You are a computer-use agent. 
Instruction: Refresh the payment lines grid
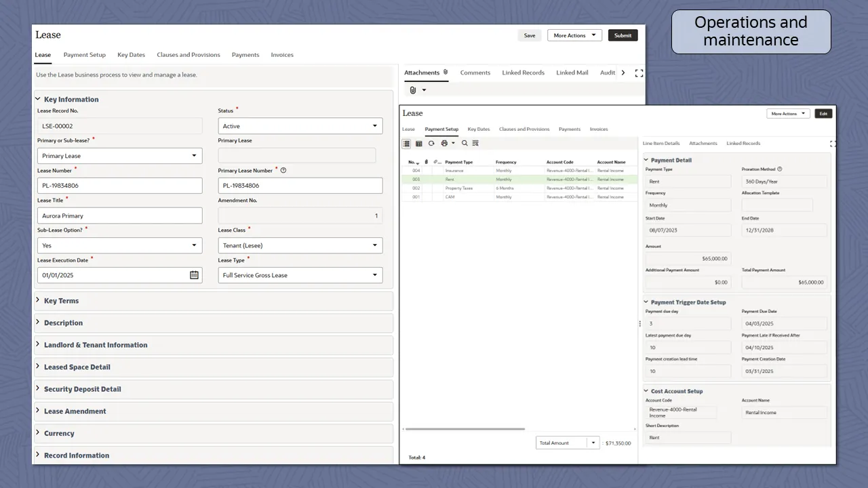(431, 143)
